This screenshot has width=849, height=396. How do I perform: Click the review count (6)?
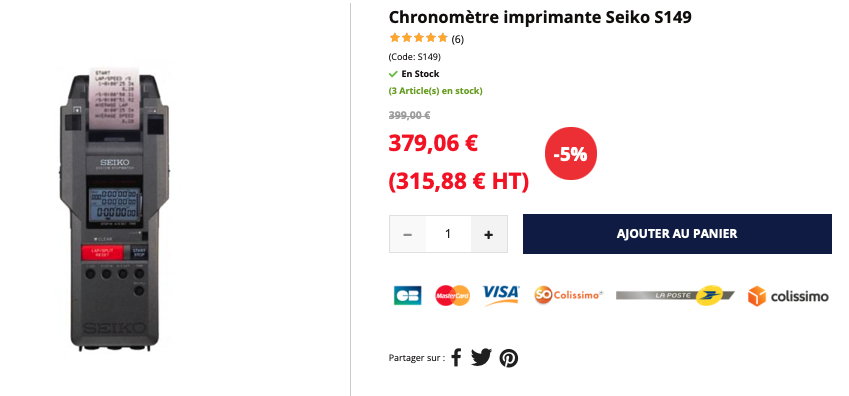coord(458,39)
